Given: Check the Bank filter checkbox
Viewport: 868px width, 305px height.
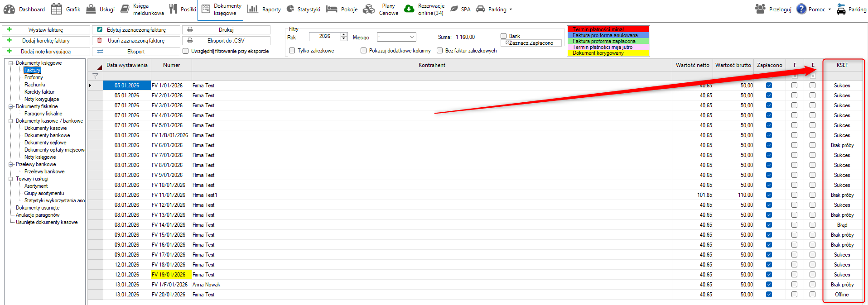Looking at the screenshot, I should tap(503, 36).
